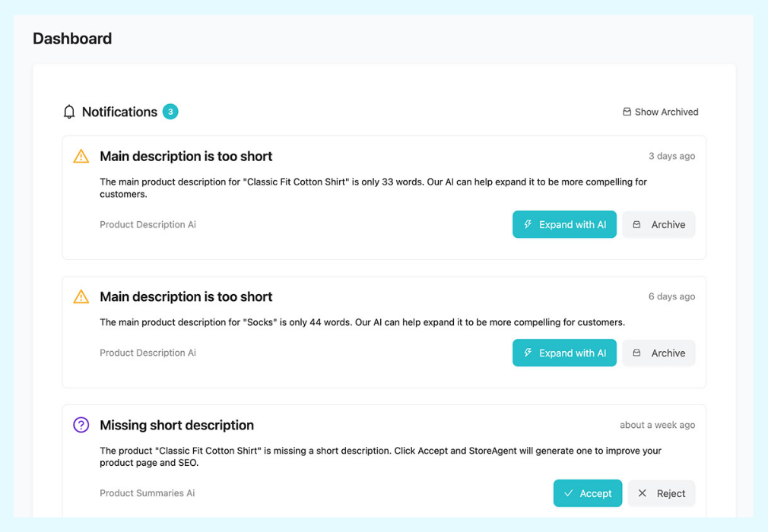Archive the Classic Fit Cotton Shirt short-description warning
The height and width of the screenshot is (532, 768).
coord(659,225)
